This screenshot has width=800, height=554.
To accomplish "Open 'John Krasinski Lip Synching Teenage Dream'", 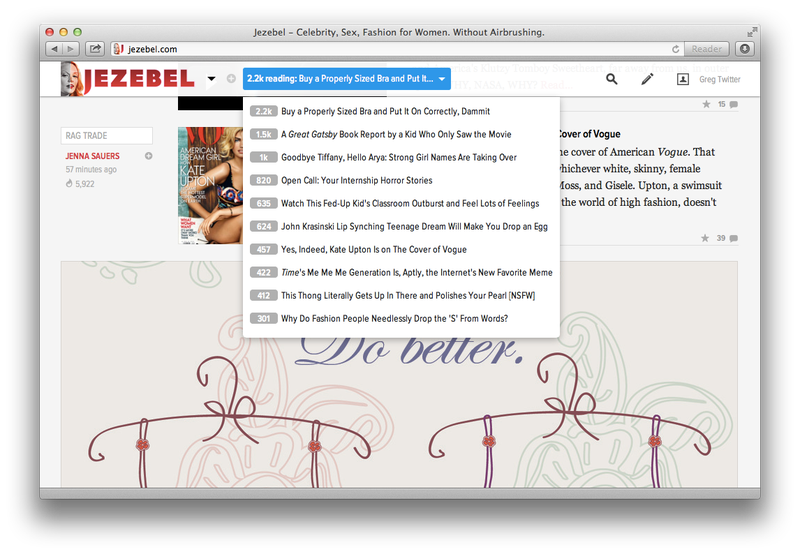I will (414, 226).
